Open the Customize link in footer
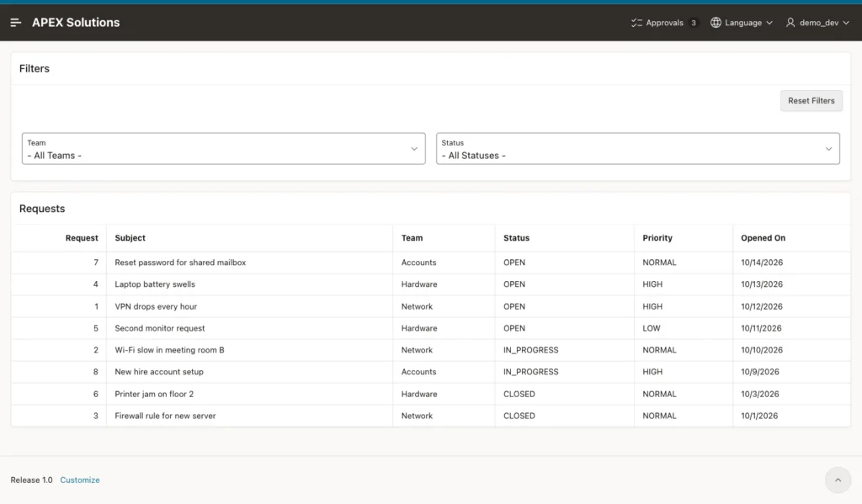Screen dimensions: 862x504 click(80, 480)
